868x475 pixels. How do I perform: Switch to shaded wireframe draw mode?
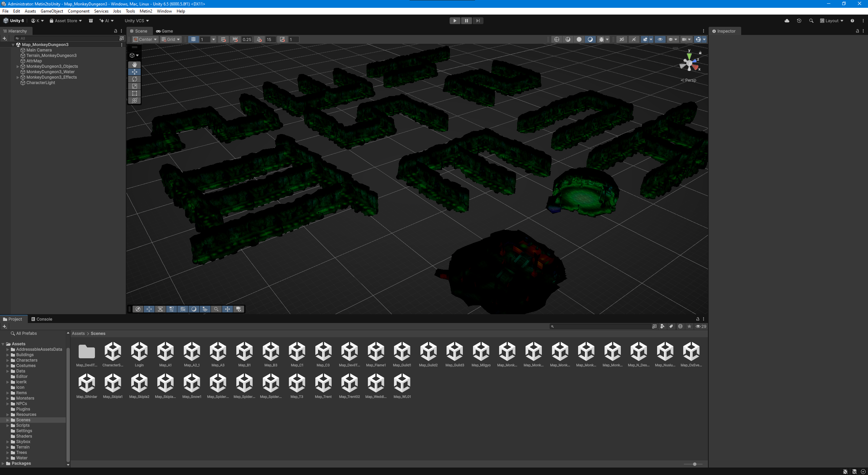click(568, 39)
